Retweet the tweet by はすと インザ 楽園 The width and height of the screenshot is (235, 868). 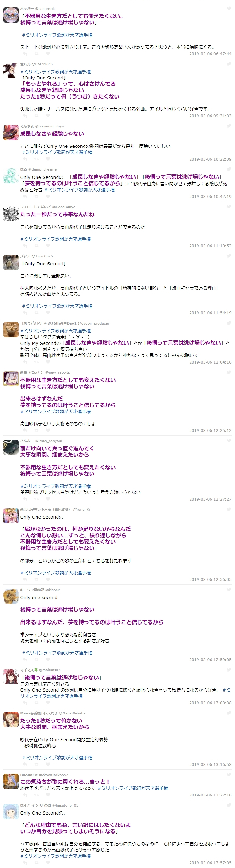[36, 863]
